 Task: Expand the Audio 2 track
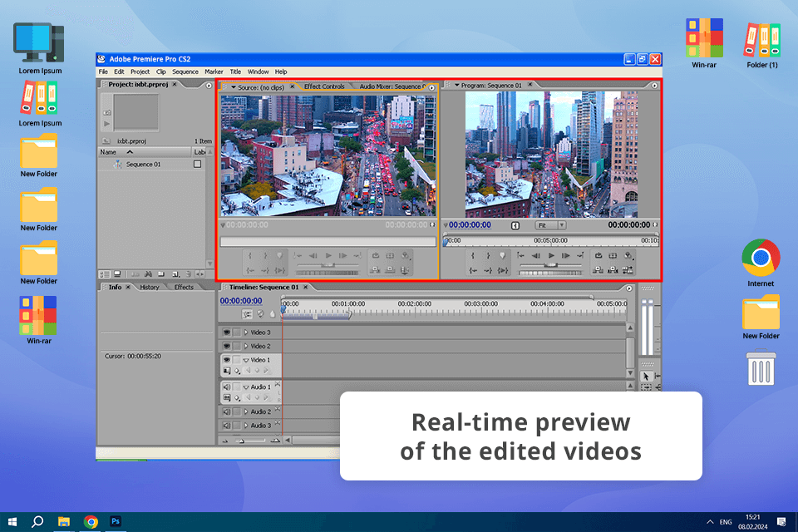pos(246,411)
